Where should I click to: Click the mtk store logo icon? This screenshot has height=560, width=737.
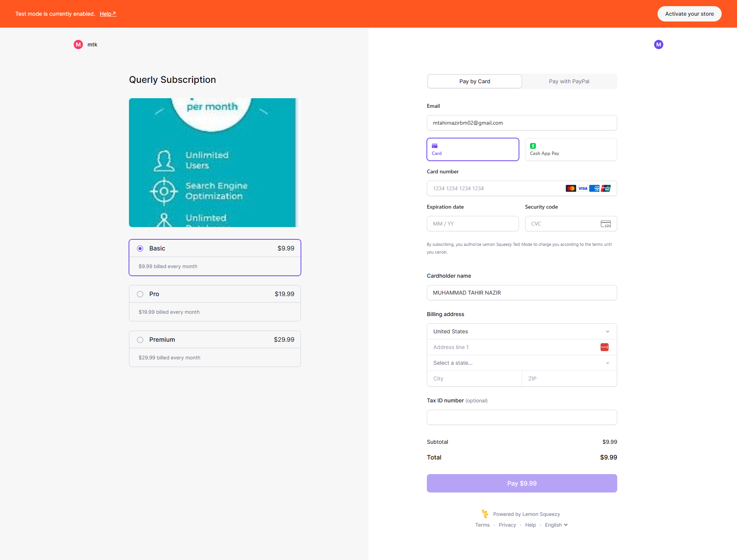tap(78, 44)
